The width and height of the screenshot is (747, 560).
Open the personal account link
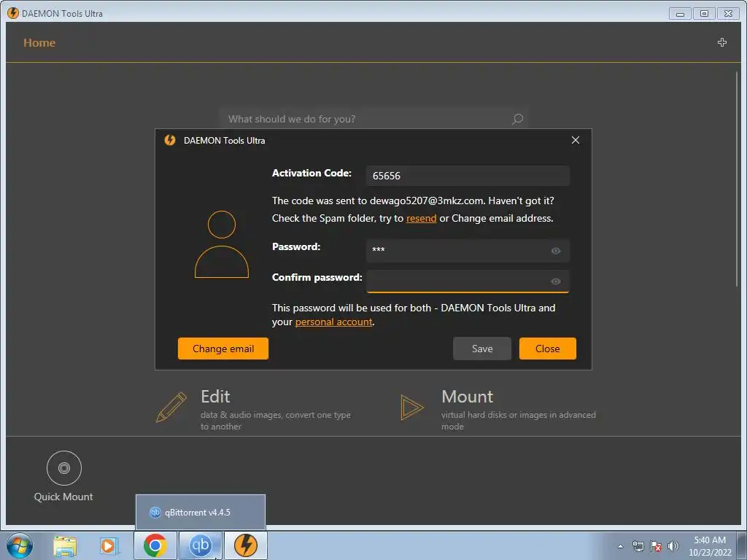[x=333, y=322]
